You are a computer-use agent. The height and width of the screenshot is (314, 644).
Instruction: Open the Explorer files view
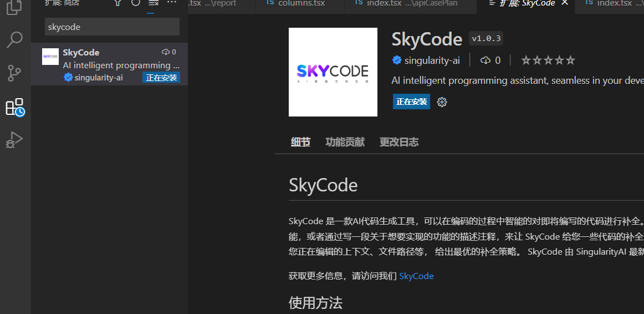pyautogui.click(x=15, y=6)
